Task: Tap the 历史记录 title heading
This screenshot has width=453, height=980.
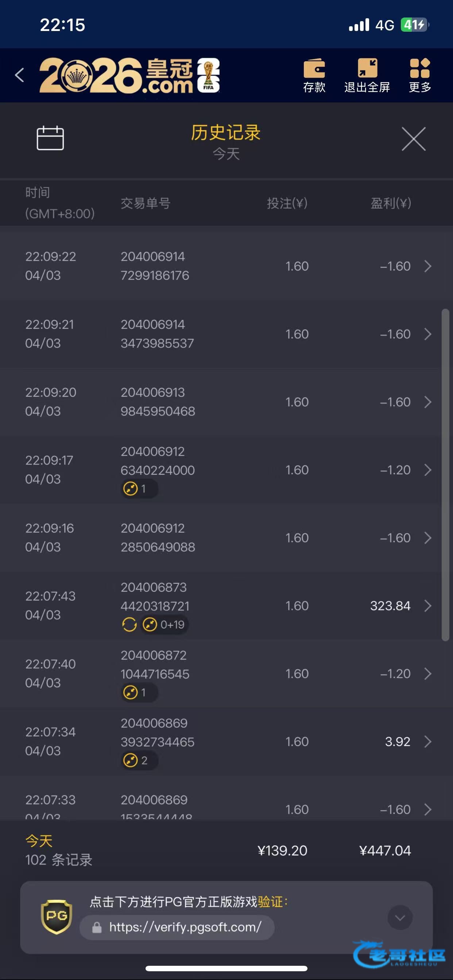Action: pos(226,132)
